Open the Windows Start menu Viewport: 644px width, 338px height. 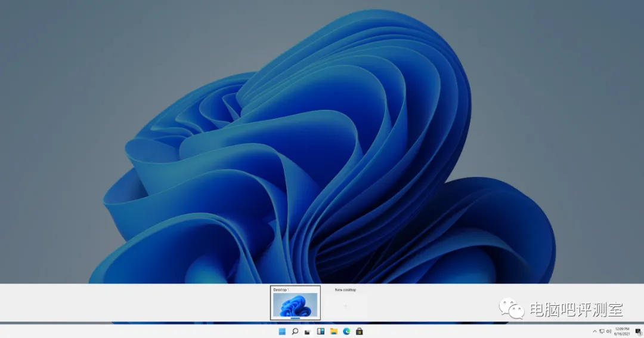(x=282, y=331)
